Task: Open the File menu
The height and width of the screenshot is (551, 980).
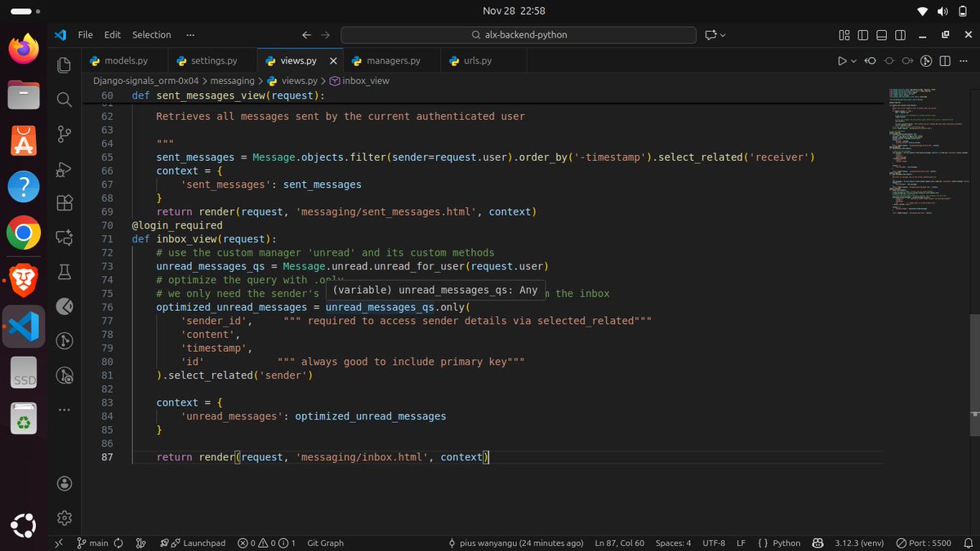Action: click(86, 35)
